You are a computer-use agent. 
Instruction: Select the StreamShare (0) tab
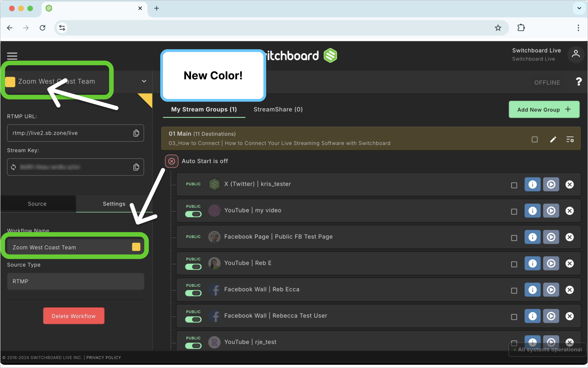278,109
